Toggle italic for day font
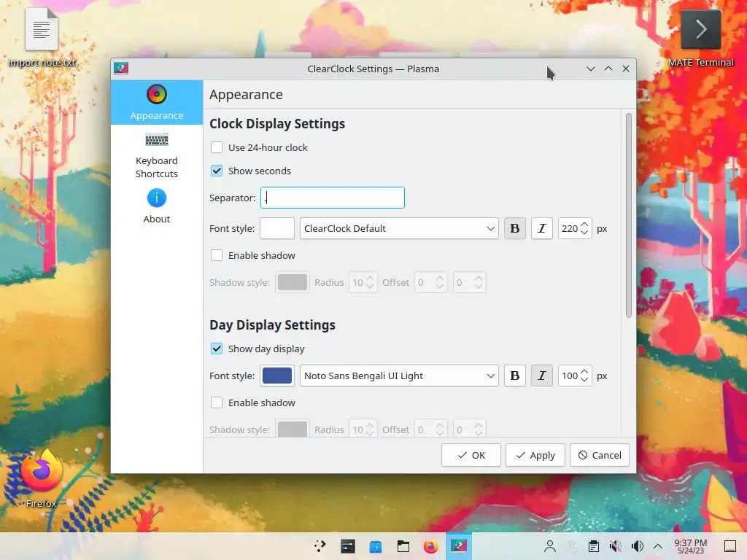This screenshot has height=560, width=747. pos(542,376)
